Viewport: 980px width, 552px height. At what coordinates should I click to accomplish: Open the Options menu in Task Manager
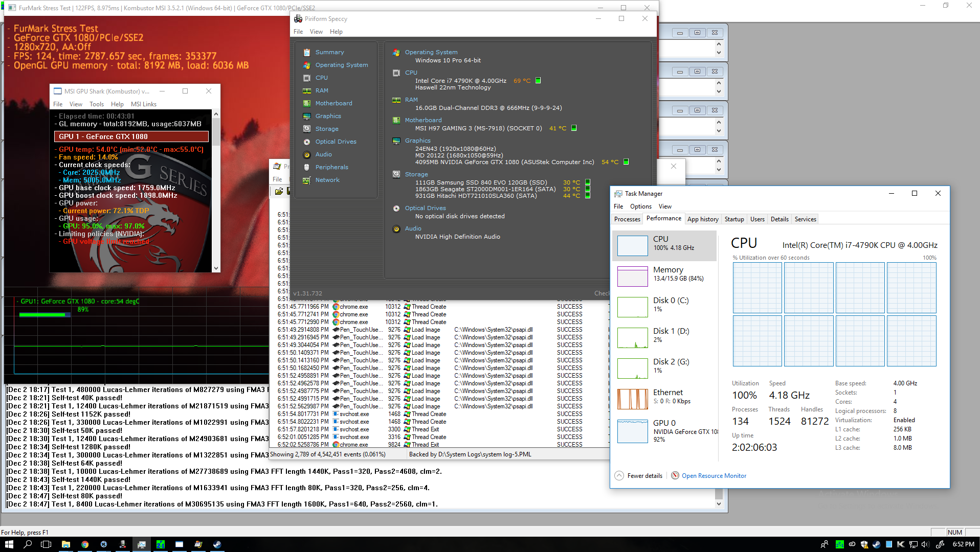coord(640,206)
